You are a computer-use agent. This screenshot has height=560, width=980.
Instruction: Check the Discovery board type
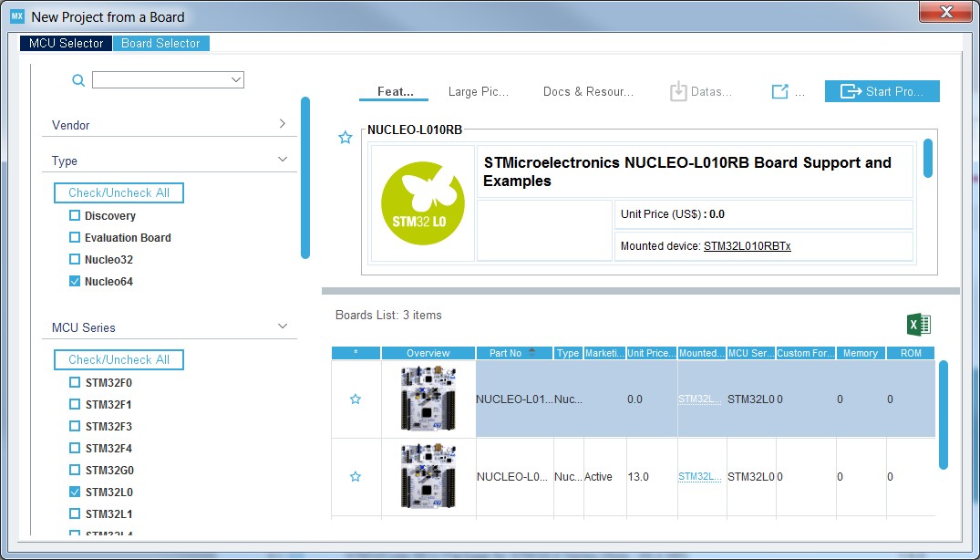(x=75, y=215)
